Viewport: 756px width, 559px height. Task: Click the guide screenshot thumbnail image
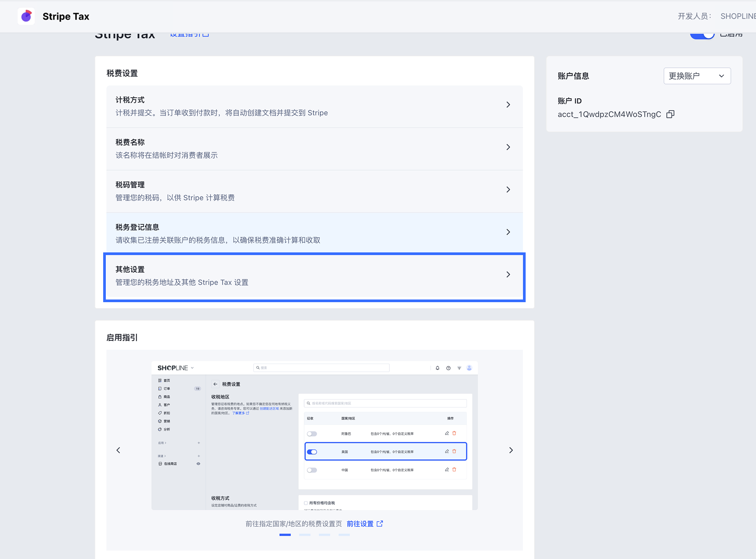click(314, 435)
